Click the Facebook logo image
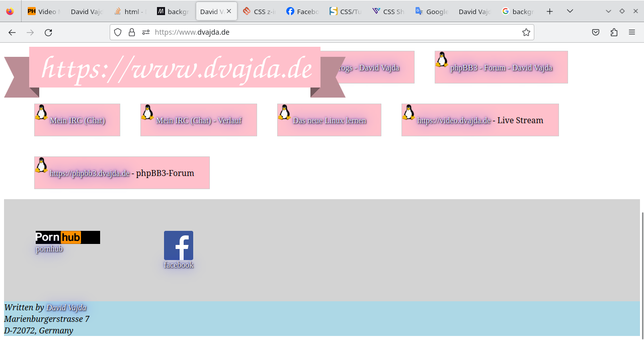This screenshot has width=644, height=340. click(178, 245)
